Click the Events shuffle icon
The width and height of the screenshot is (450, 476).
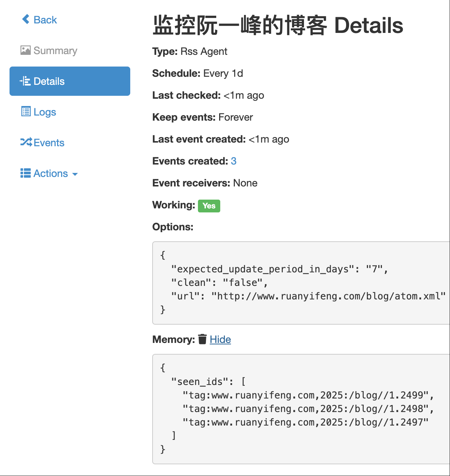(26, 142)
